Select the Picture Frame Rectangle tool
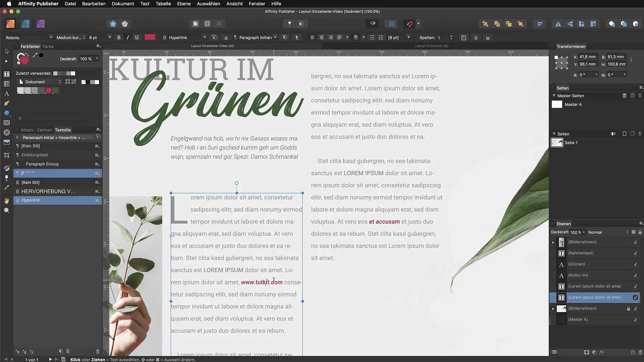Viewport: 644px width, 362px height. click(x=7, y=123)
